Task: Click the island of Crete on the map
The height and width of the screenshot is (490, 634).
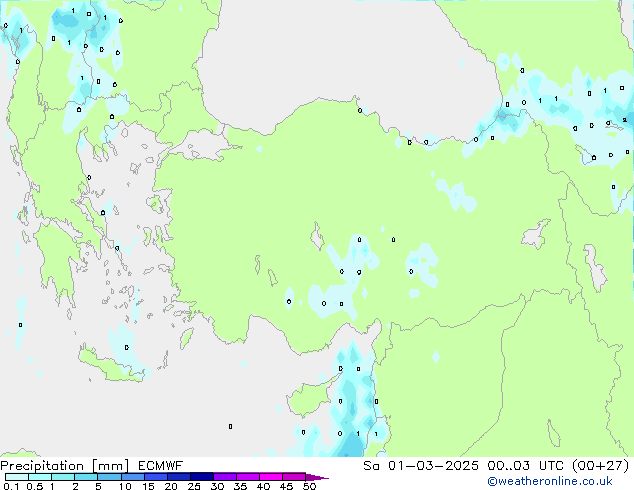Action: point(109,366)
